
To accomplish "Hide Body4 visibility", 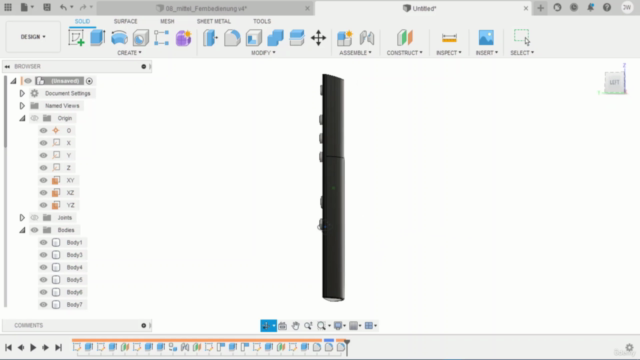I will [43, 267].
